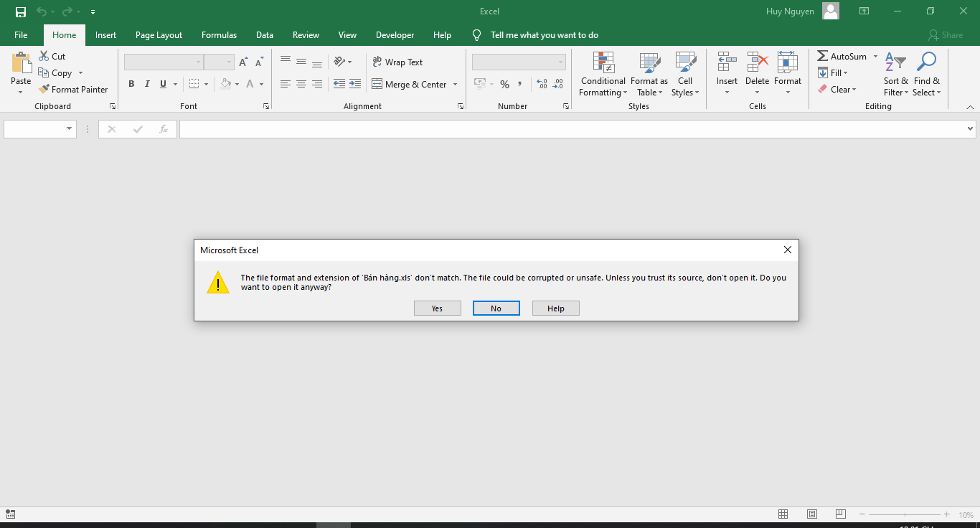Switch to the Formulas tab
Screen dimensions: 980x528
pyautogui.click(x=219, y=35)
